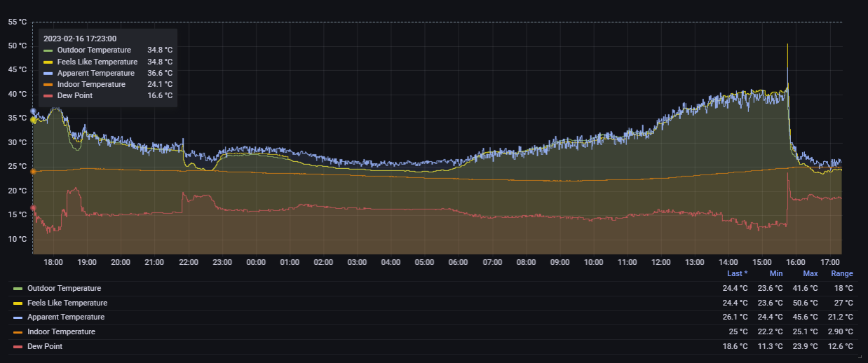Click Feels Like Temperature Range value 27 °C

coord(843,303)
